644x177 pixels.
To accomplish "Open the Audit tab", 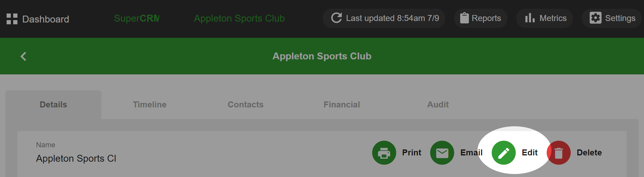I will pos(438,104).
